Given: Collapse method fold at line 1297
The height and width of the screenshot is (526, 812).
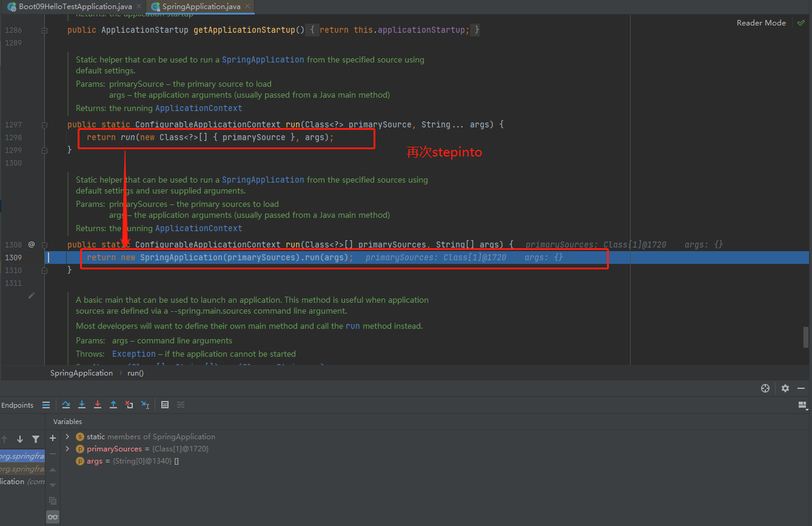Looking at the screenshot, I should click(44, 124).
